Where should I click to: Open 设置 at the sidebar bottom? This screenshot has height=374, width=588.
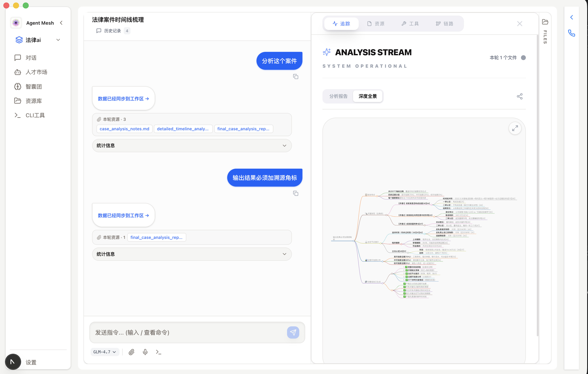point(31,362)
